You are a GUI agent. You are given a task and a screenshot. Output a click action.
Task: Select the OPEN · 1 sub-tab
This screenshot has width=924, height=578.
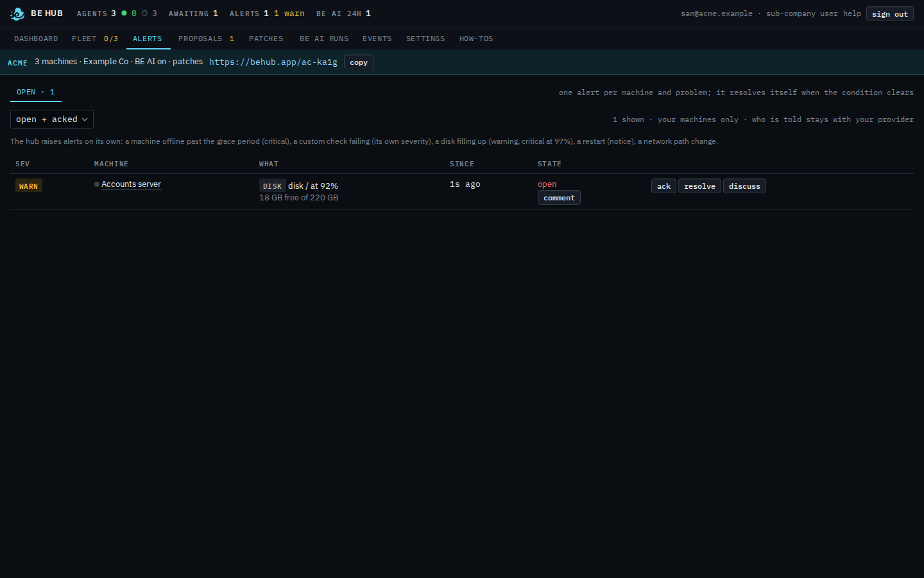(36, 92)
